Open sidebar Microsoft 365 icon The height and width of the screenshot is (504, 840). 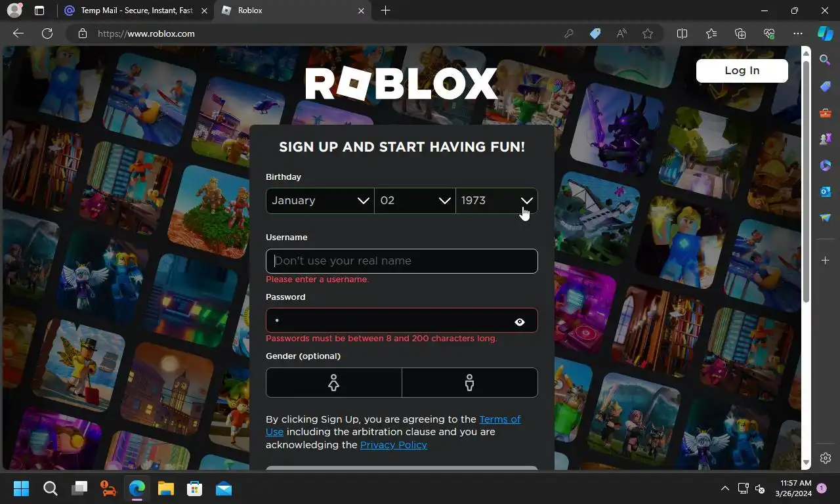(826, 165)
